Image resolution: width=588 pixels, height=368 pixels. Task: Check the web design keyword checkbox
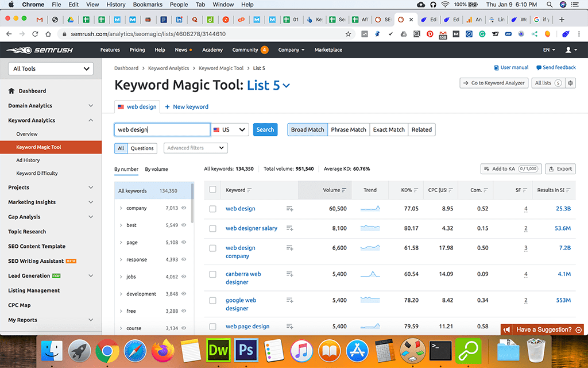[x=212, y=209]
